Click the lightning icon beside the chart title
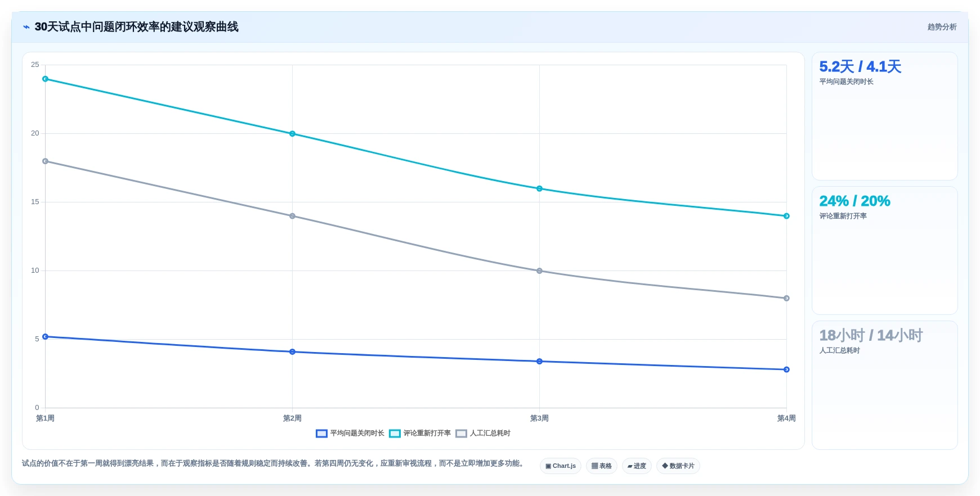The height and width of the screenshot is (496, 980). [26, 27]
